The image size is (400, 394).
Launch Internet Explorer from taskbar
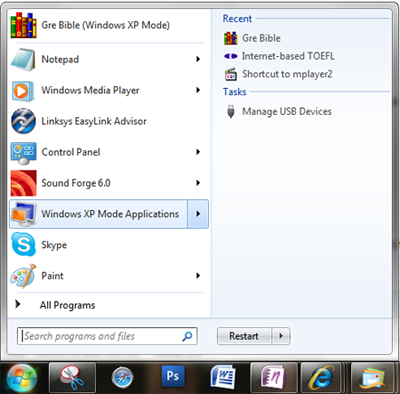point(321,378)
